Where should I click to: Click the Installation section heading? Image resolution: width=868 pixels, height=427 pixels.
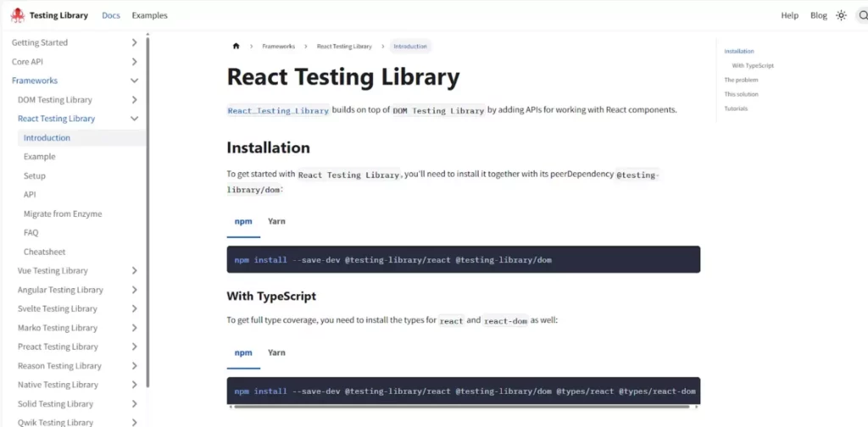pos(269,147)
